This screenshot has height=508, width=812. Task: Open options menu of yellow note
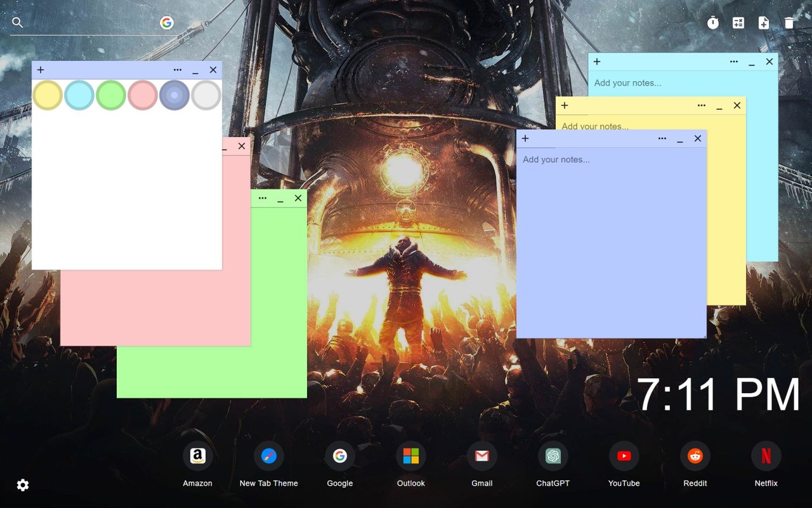tap(702, 105)
